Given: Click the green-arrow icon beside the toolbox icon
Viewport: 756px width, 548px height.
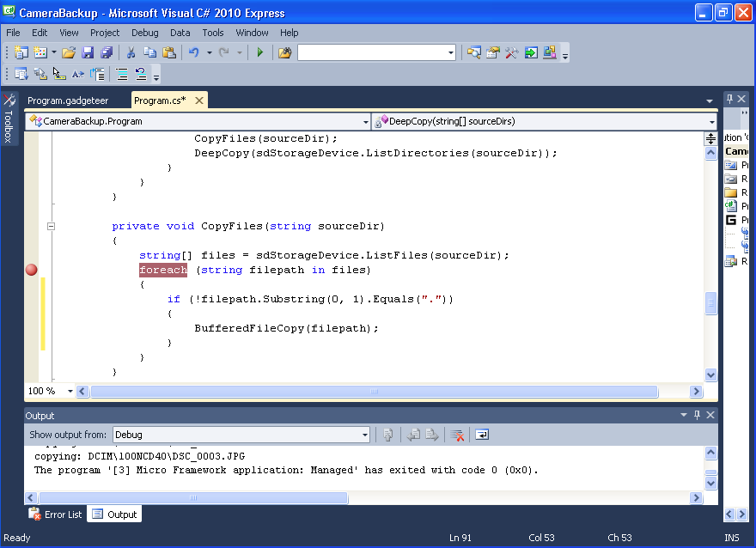Looking at the screenshot, I should [x=531, y=52].
